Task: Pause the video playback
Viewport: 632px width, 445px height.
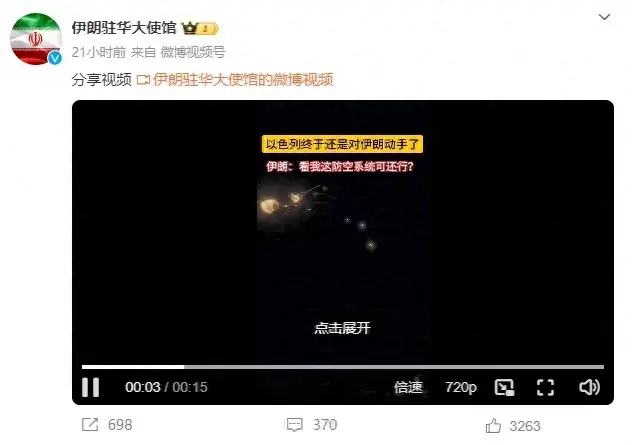Action: pos(90,387)
